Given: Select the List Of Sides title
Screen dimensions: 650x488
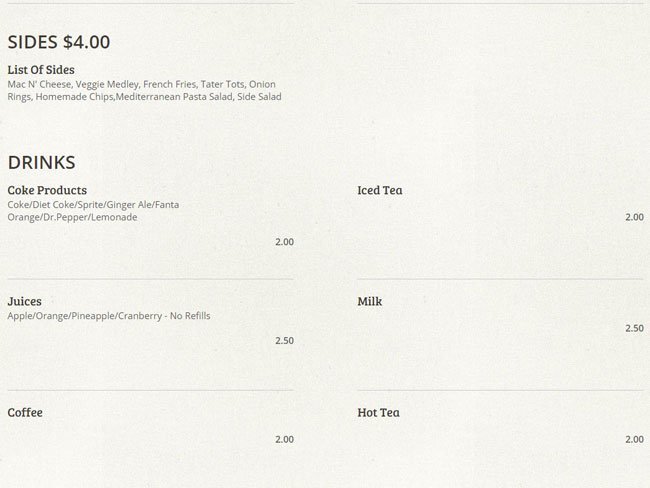Looking at the screenshot, I should [41, 70].
